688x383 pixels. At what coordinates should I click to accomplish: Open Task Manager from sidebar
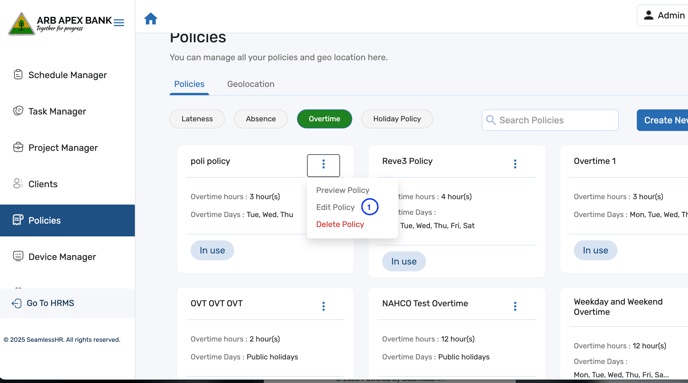(57, 111)
